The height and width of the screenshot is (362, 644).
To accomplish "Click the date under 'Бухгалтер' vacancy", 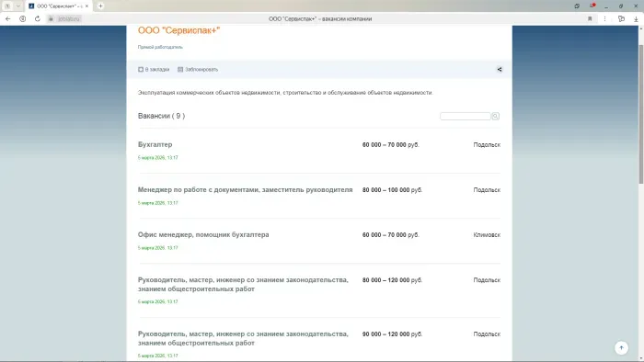I will coord(157,157).
